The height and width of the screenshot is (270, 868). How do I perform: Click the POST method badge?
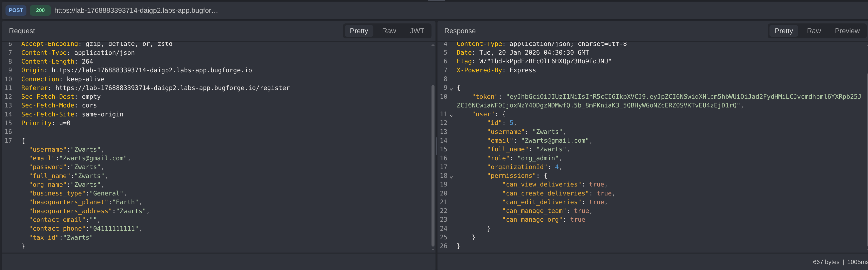click(16, 10)
